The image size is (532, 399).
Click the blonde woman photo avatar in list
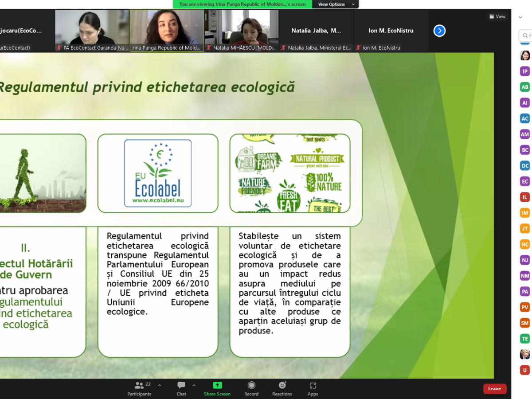click(525, 354)
